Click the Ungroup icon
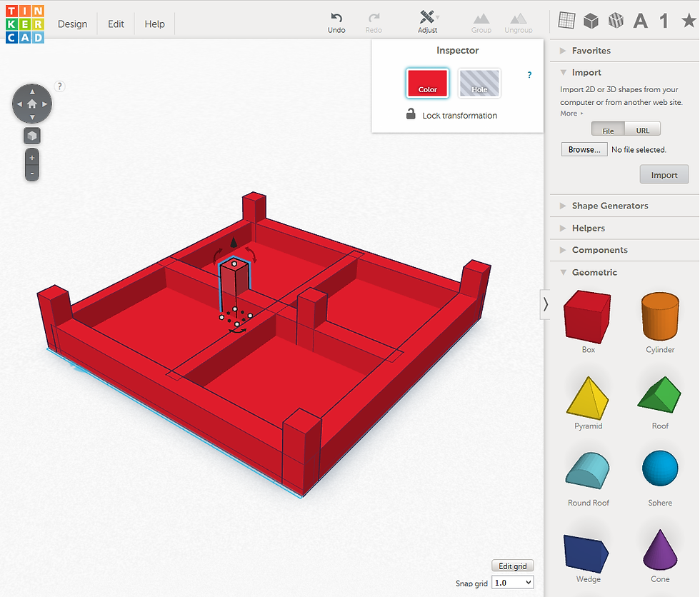Image resolution: width=700 pixels, height=597 pixels. point(519,23)
